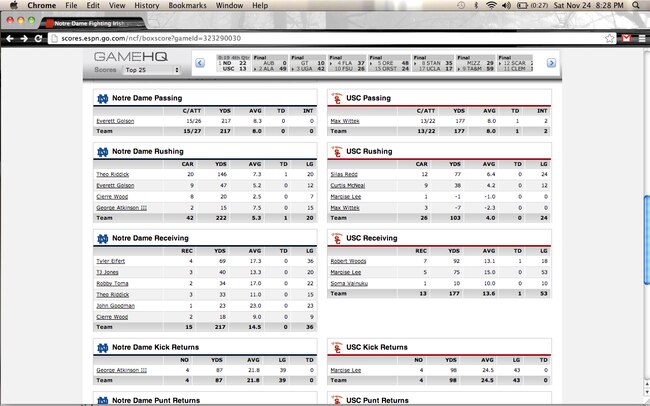650x406 pixels.
Task: Open Marqise Lee link in Kick Returns
Action: [346, 370]
